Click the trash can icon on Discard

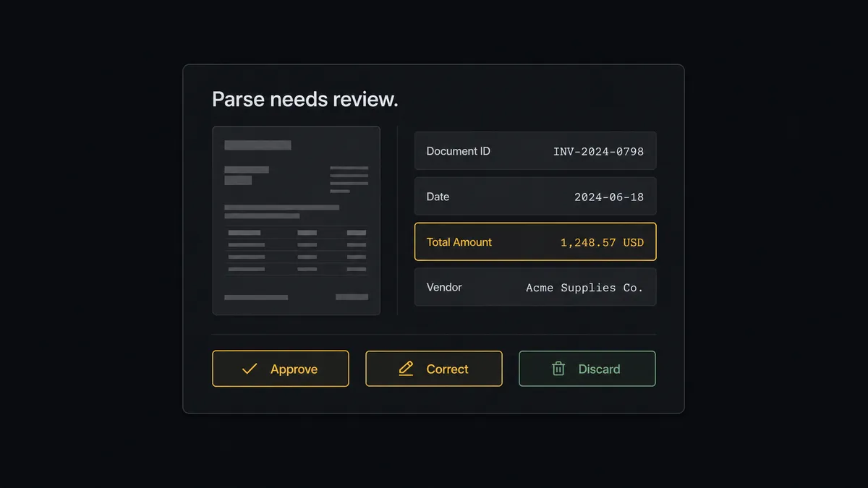558,369
